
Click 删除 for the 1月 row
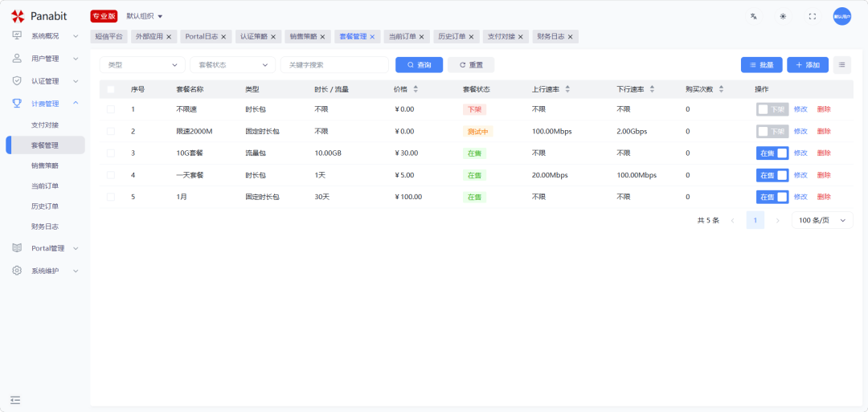coord(824,196)
